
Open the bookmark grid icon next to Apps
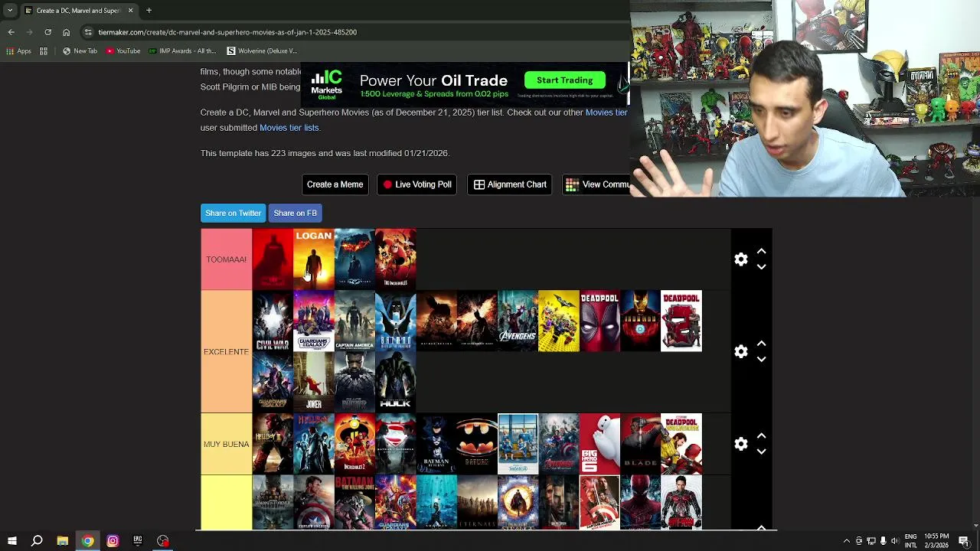click(44, 51)
